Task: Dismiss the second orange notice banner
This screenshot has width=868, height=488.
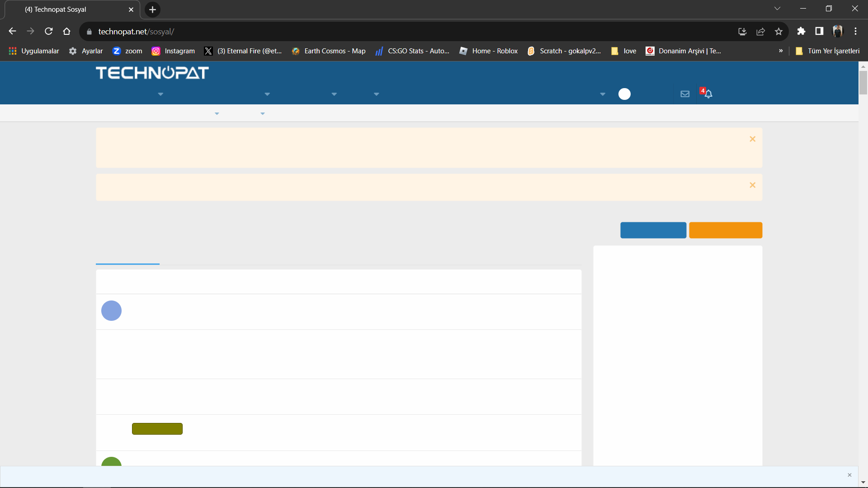Action: point(752,185)
